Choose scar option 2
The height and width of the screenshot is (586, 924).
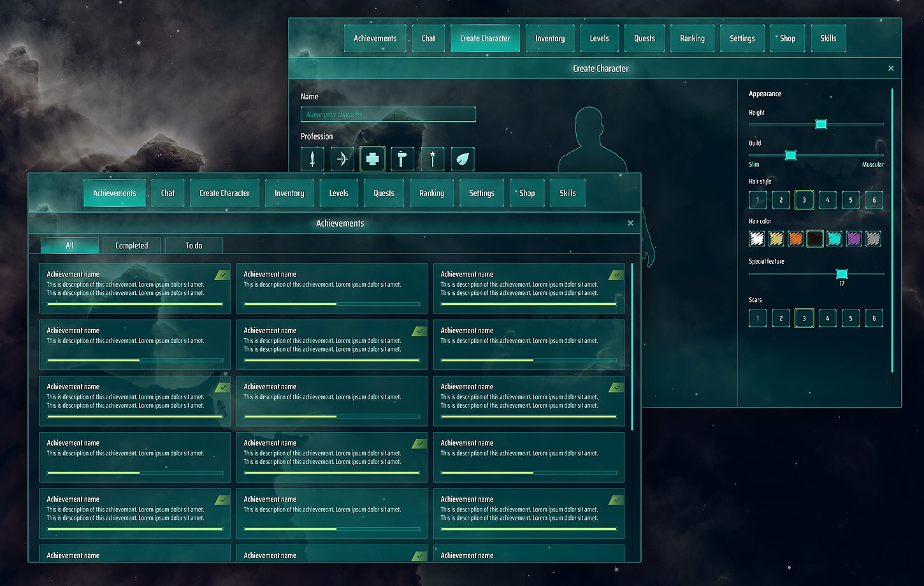[781, 318]
